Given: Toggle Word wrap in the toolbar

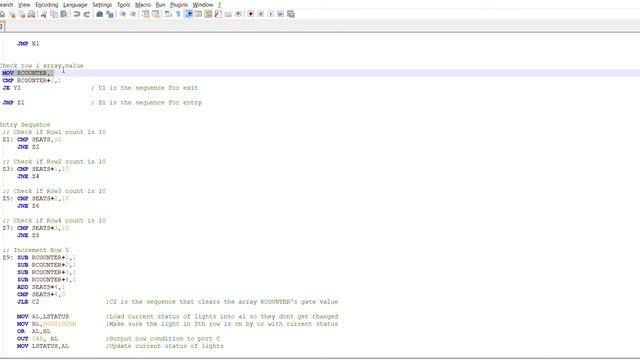Looking at the screenshot, I should point(168,14).
